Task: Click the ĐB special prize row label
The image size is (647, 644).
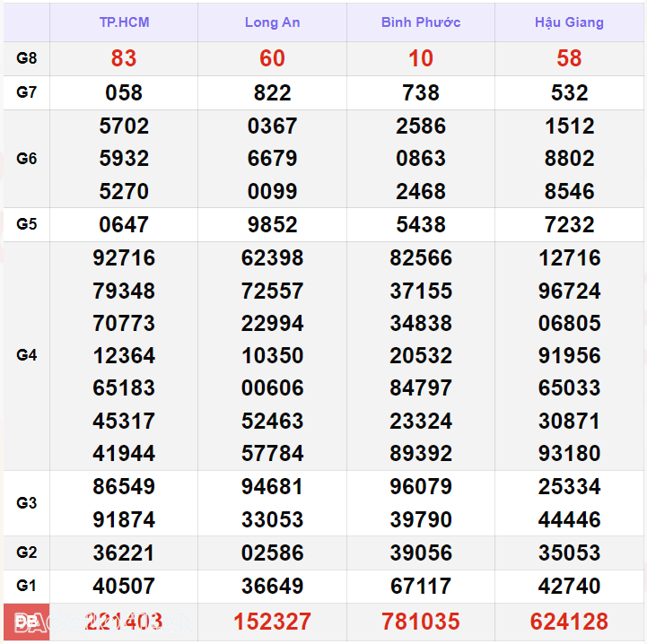Action: [x=27, y=622]
